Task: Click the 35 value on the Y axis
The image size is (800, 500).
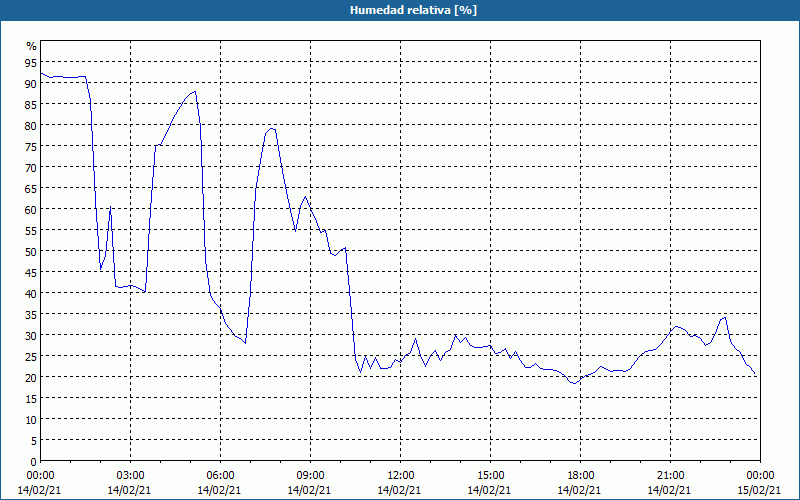Action: point(31,315)
